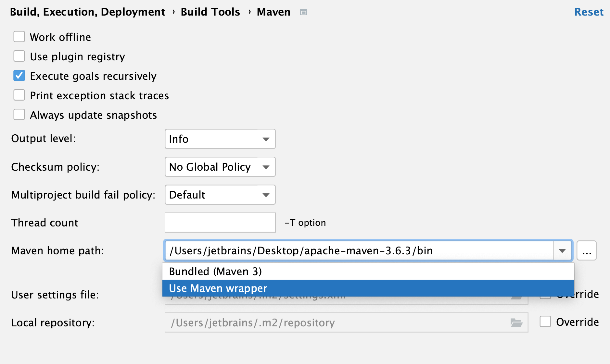Check Override next to Local repository
Screen dimensions: 610x364
coord(545,322)
